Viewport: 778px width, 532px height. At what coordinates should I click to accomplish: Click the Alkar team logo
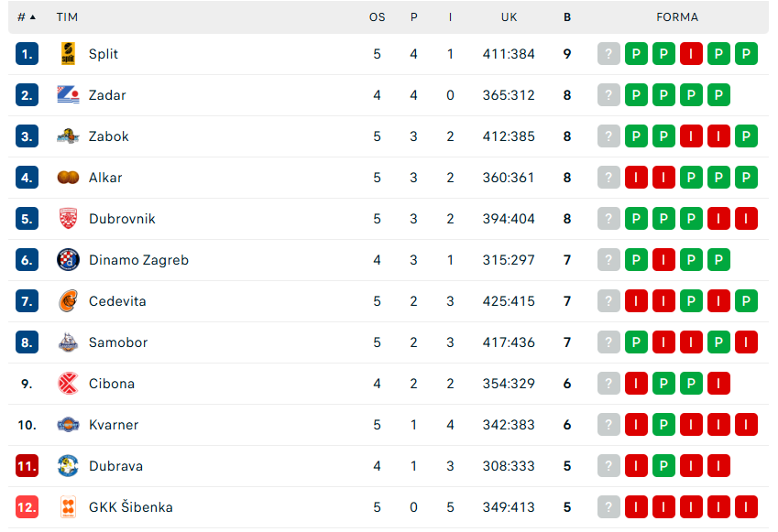pos(68,178)
